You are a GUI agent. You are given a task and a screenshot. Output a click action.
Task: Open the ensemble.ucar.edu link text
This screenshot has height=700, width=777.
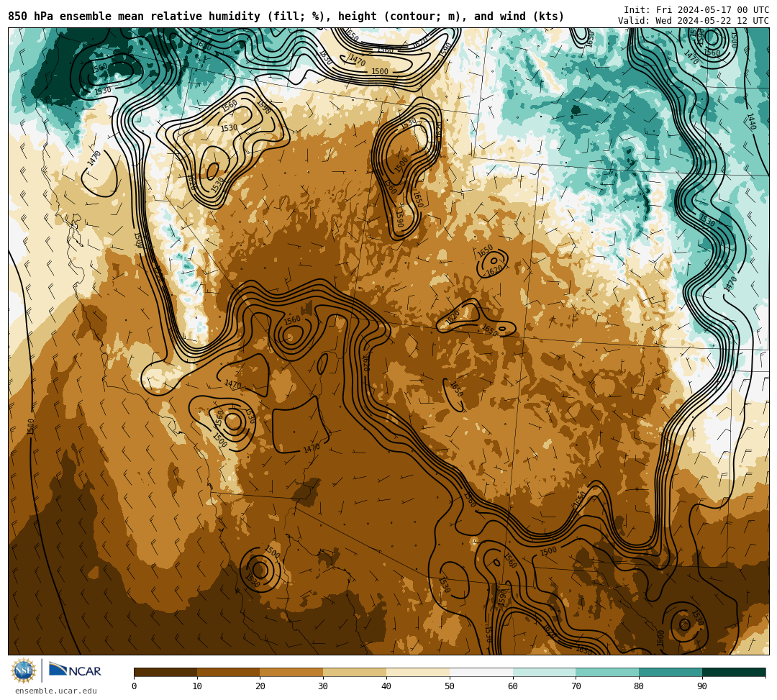56,691
